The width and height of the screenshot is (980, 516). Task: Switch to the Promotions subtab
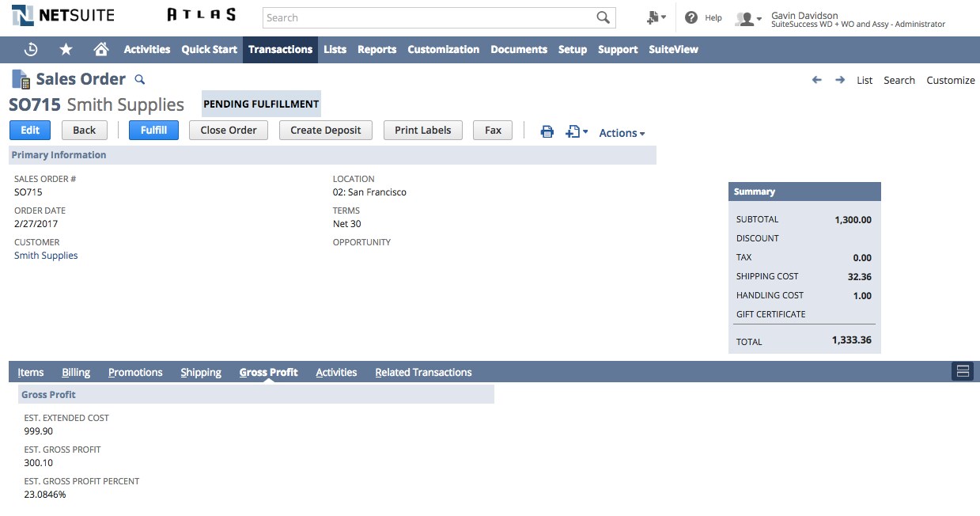[x=135, y=372]
